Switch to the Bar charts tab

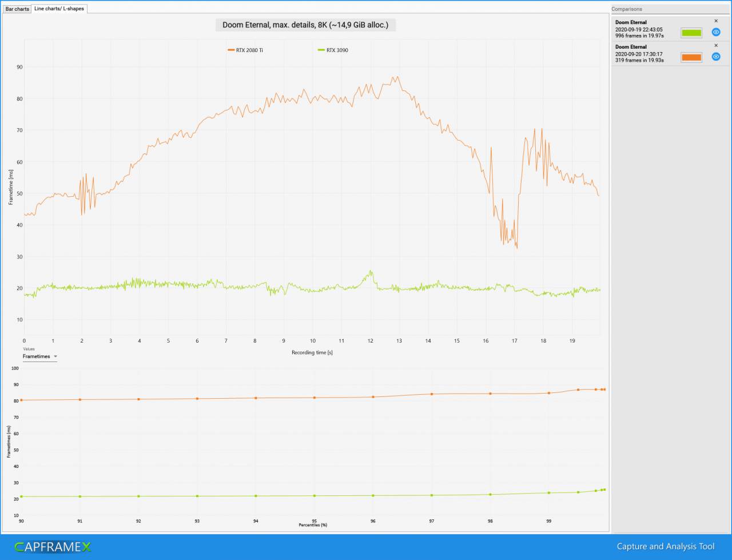(17, 9)
